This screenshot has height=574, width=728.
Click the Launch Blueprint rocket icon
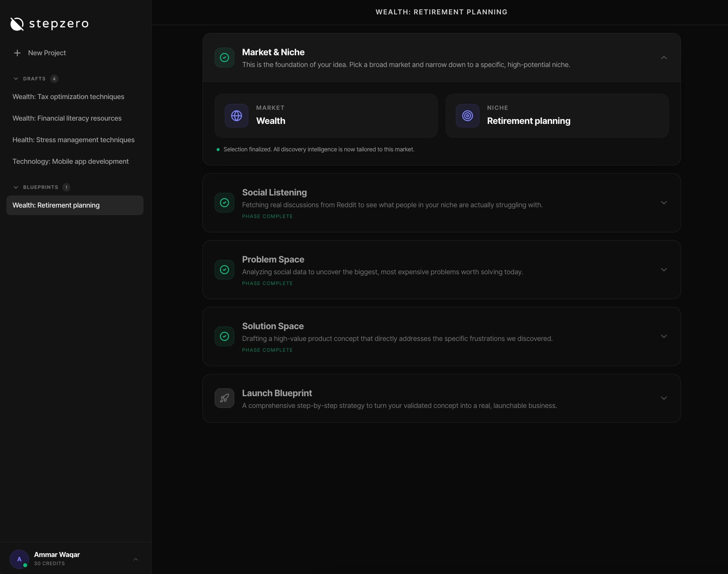point(224,398)
